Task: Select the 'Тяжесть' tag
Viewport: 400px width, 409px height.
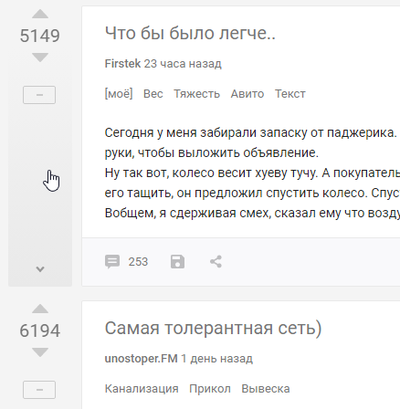Action: [197, 94]
